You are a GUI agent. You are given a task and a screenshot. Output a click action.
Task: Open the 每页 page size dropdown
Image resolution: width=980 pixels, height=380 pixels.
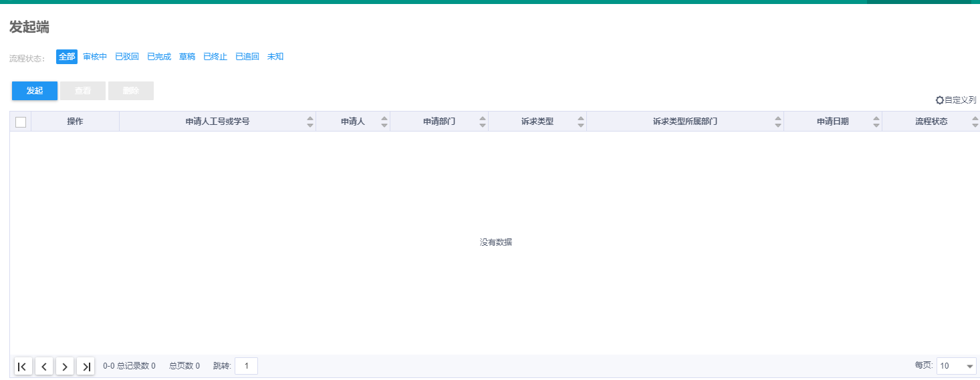(x=956, y=366)
